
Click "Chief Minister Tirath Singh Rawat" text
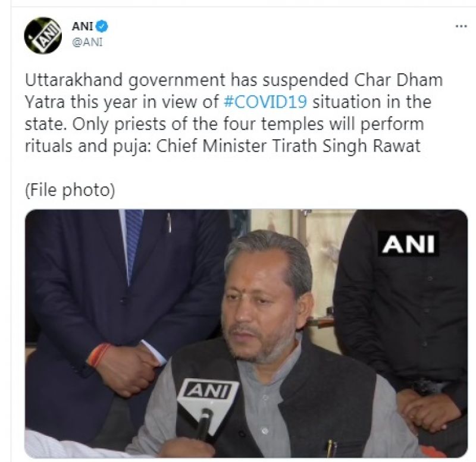pyautogui.click(x=289, y=146)
